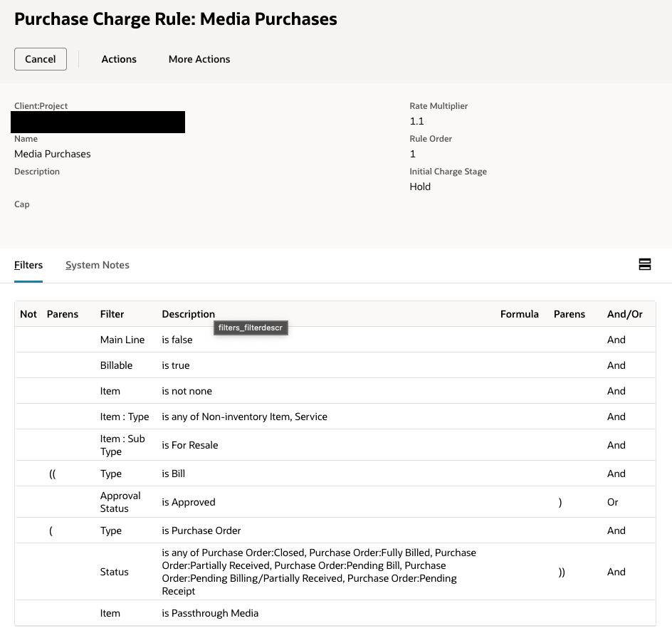Viewport: 672px width, 643px height.
Task: Click the Purchase Charge Rule page title
Action: tap(176, 19)
